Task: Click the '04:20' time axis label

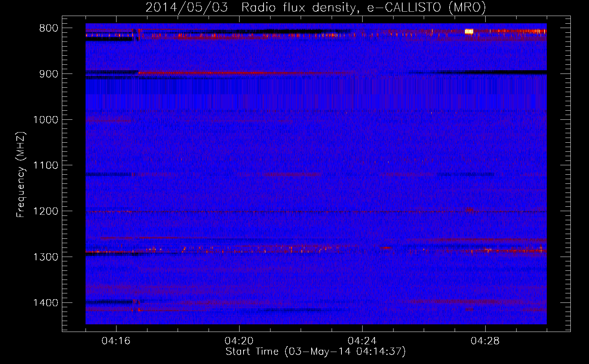Action: pyautogui.click(x=239, y=341)
